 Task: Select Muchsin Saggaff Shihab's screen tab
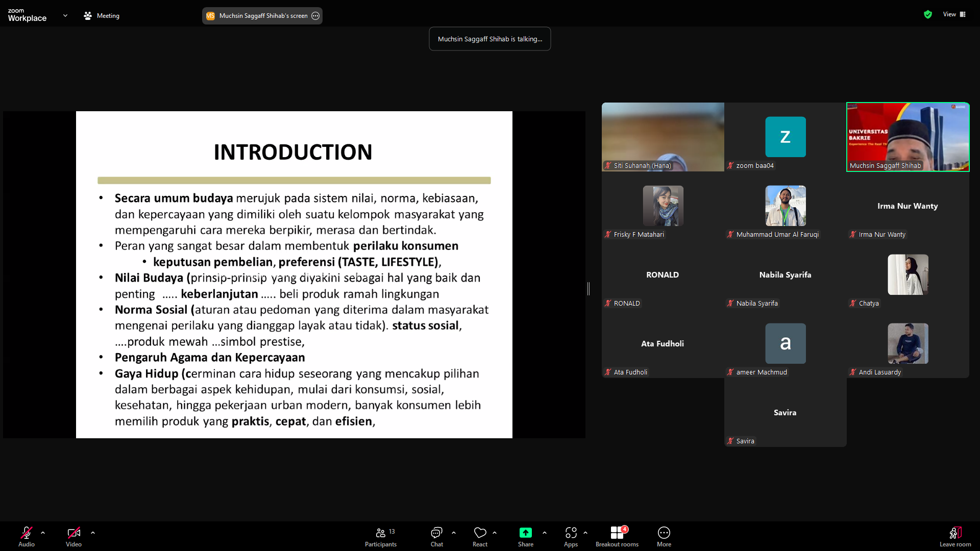tap(262, 16)
